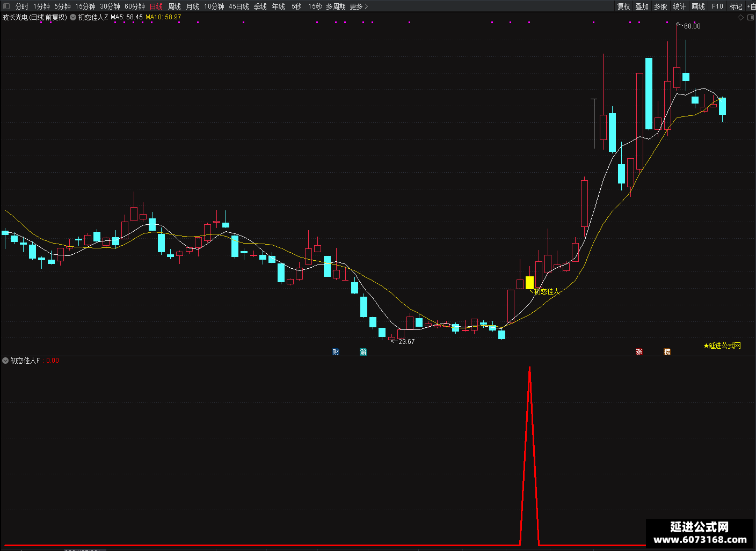Click the 复权 button

(x=623, y=6)
